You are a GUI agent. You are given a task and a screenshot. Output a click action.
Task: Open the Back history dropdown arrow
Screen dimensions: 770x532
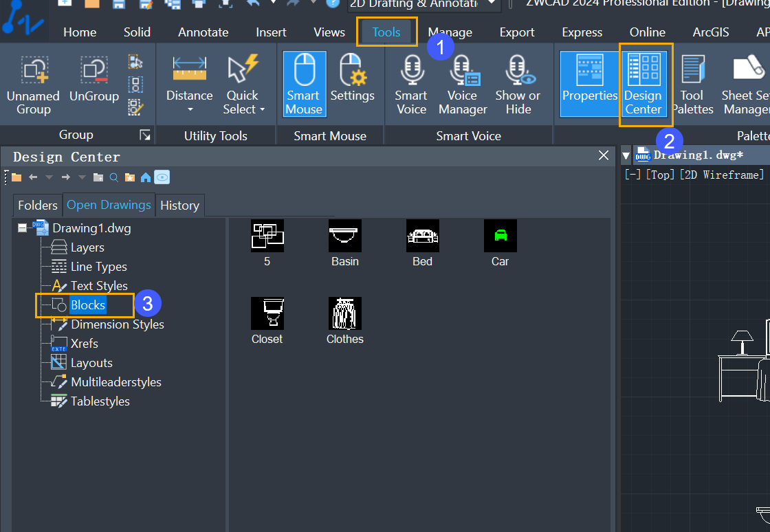pyautogui.click(x=49, y=177)
